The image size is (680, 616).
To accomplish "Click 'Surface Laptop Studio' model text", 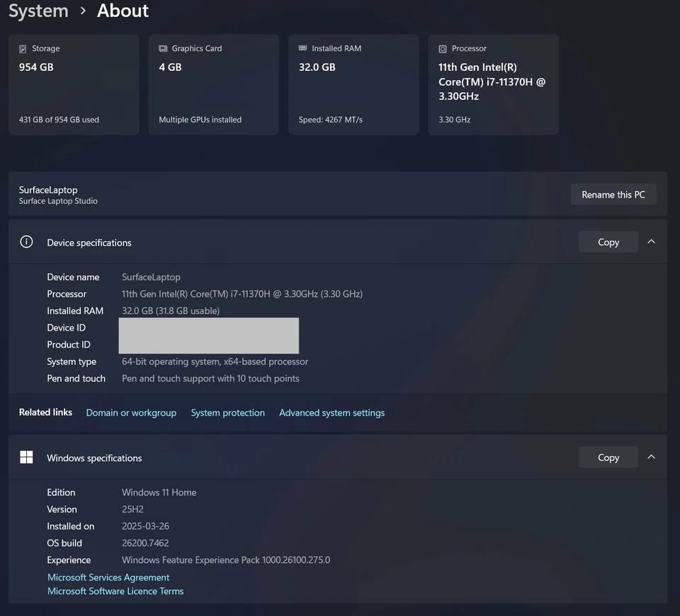I will tap(58, 201).
